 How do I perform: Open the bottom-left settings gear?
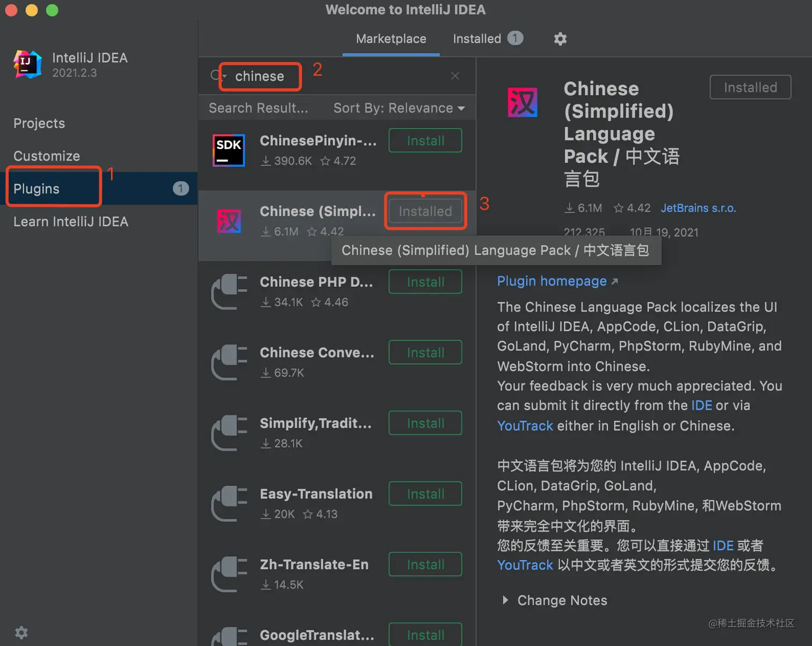pos(21,633)
